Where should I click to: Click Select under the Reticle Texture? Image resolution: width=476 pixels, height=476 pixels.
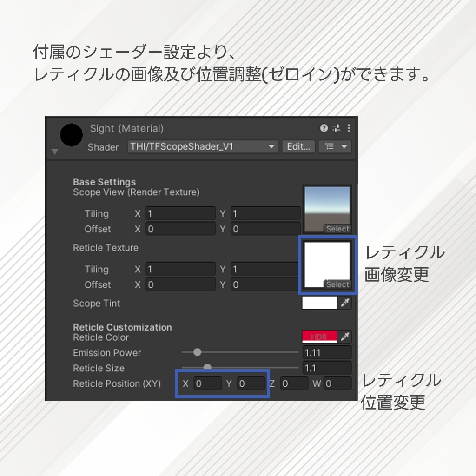(338, 284)
